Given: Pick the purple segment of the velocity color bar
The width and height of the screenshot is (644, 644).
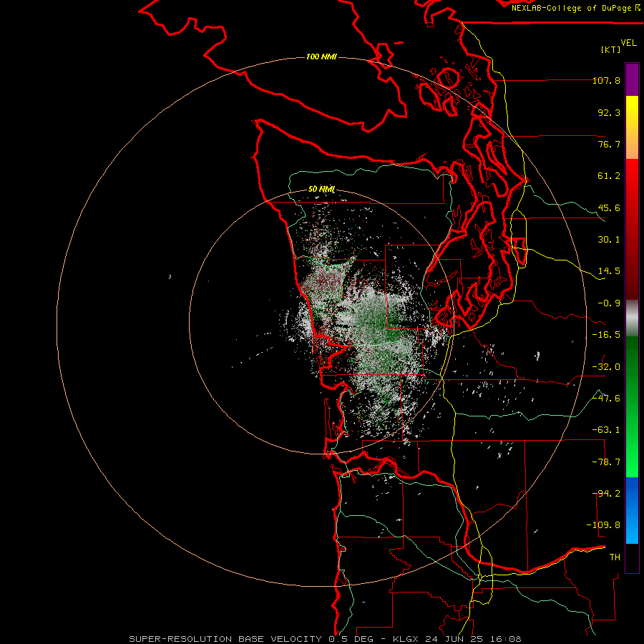Looking at the screenshot, I should (632, 79).
